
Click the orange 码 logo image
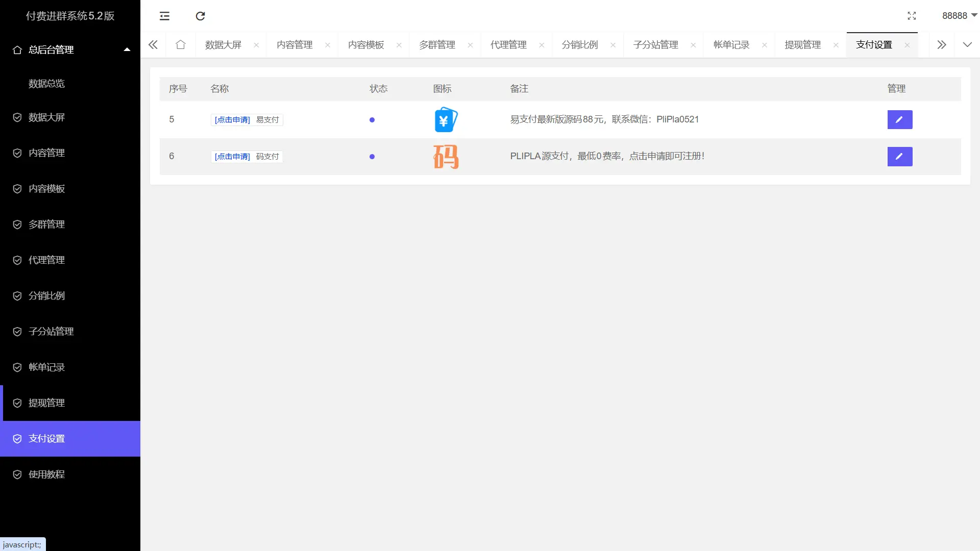446,157
